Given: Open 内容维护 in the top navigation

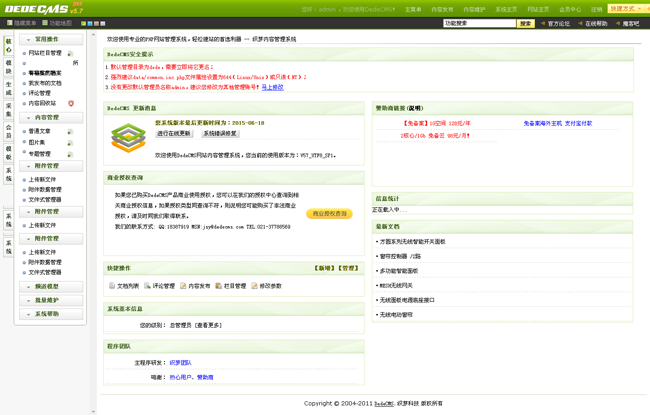Looking at the screenshot, I should click(474, 9).
